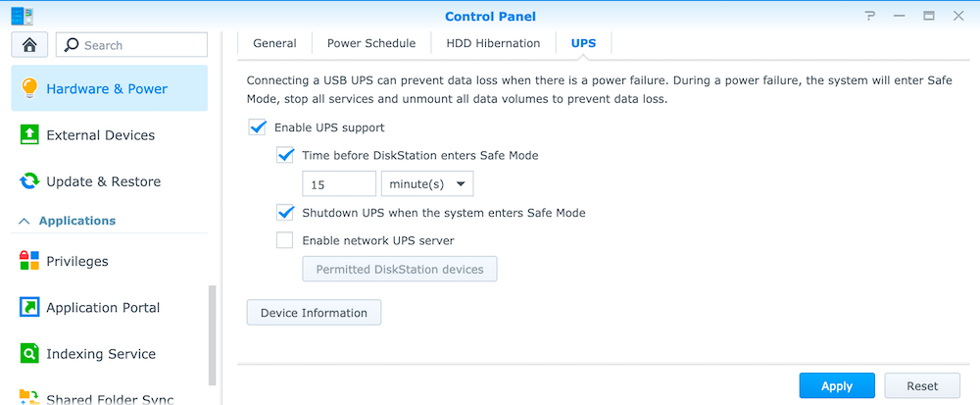Screen dimensions: 980x405
Task: Click the Device Information button
Action: 314,313
